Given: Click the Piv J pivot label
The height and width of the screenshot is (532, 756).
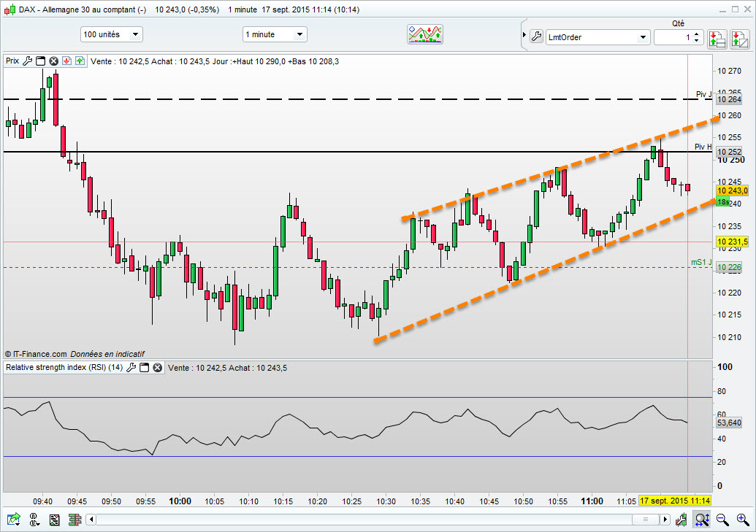Looking at the screenshot, I should click(703, 94).
